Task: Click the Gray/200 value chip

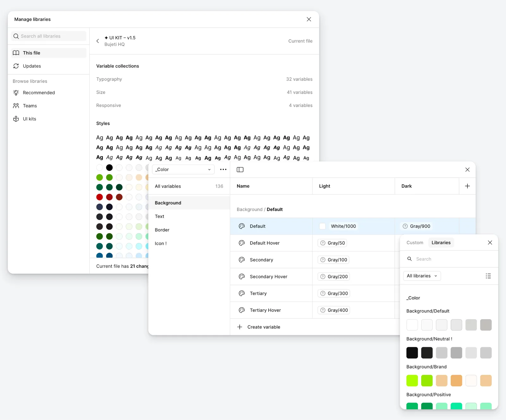Action: click(x=334, y=276)
